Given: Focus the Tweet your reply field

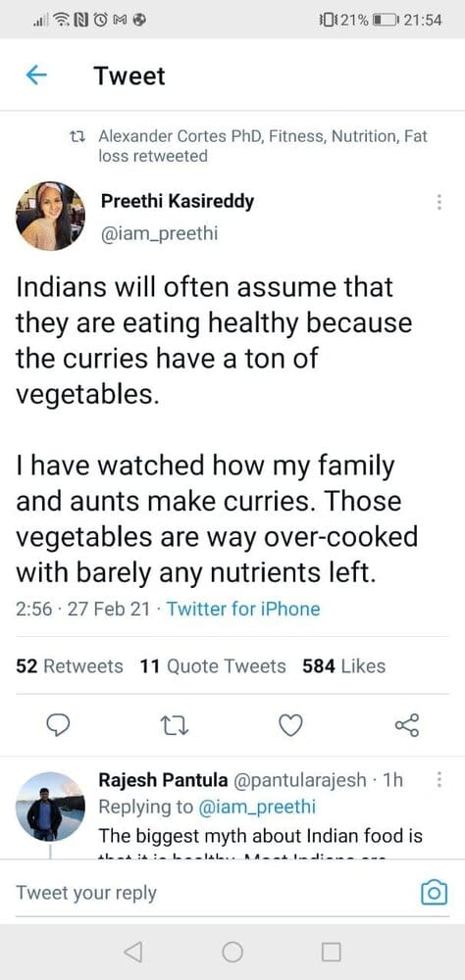Looking at the screenshot, I should (213, 893).
